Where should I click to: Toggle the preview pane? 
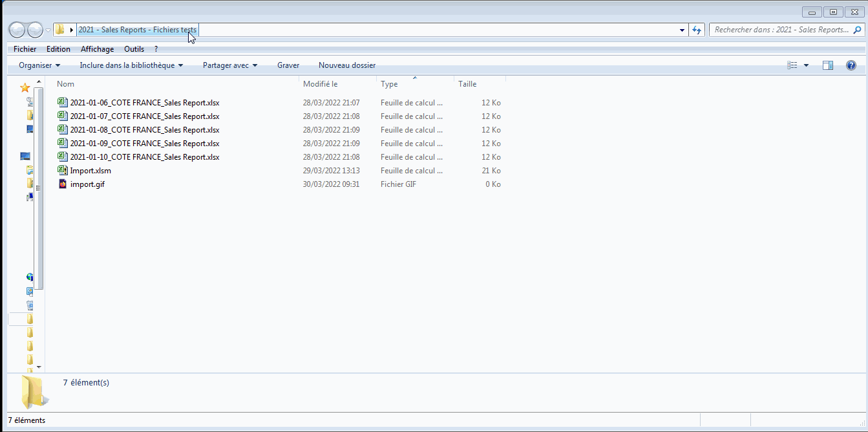coord(828,65)
